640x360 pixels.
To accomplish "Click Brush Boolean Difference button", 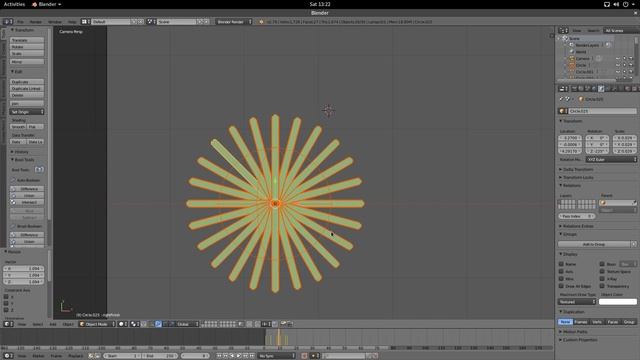I will pos(27,235).
